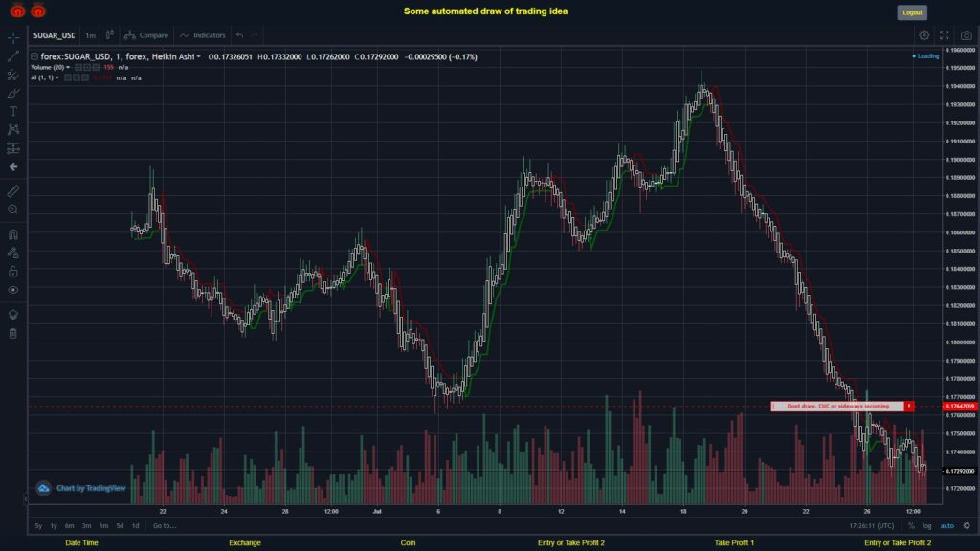Viewport: 980px width, 551px height.
Task: Open chart settings gear in top toolbar
Action: 924,35
